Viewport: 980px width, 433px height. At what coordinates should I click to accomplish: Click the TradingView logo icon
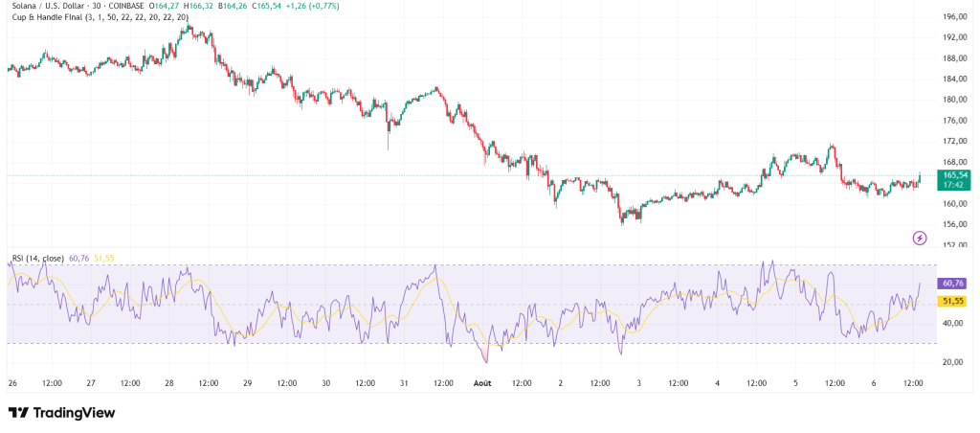[x=17, y=413]
